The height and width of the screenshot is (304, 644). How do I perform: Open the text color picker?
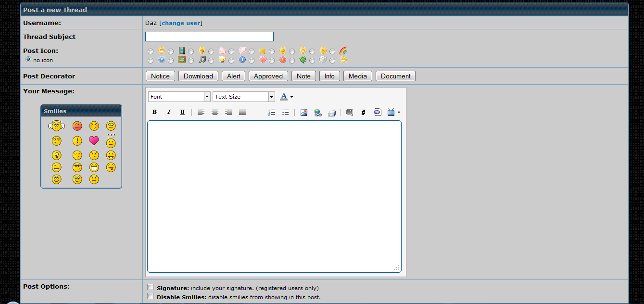(x=286, y=97)
